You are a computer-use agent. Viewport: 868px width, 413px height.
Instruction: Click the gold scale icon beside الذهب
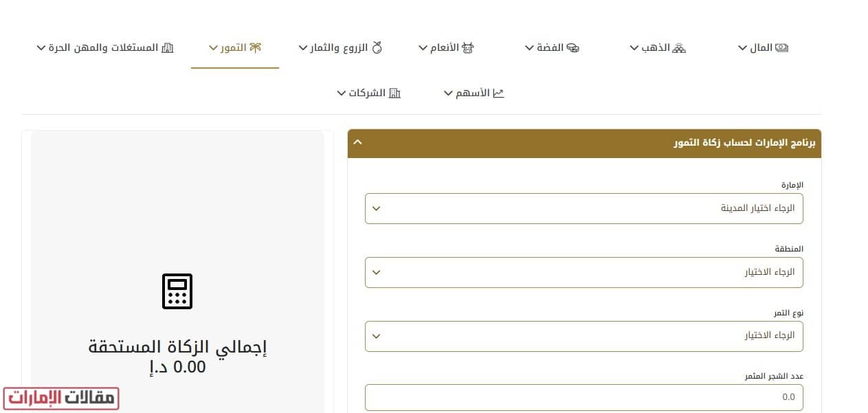[680, 47]
